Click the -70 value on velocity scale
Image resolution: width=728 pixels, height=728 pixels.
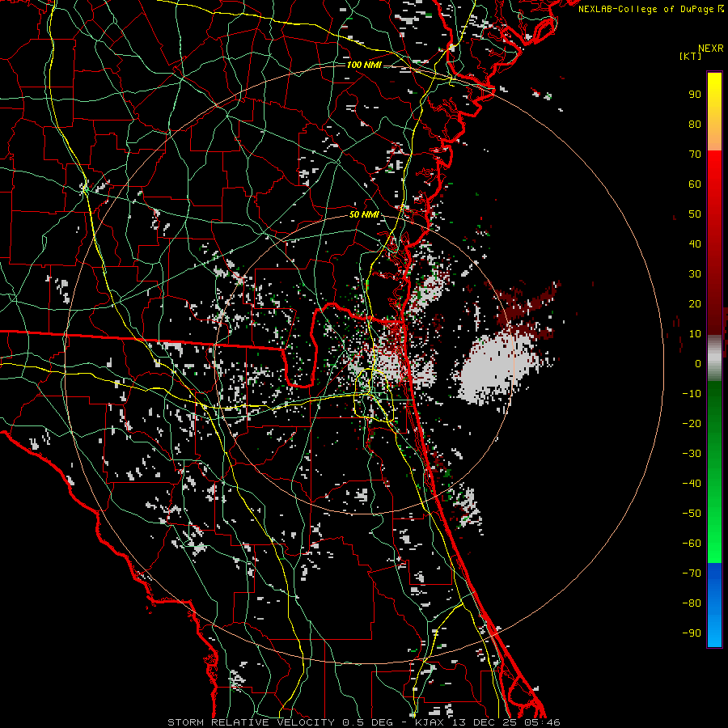click(x=692, y=574)
